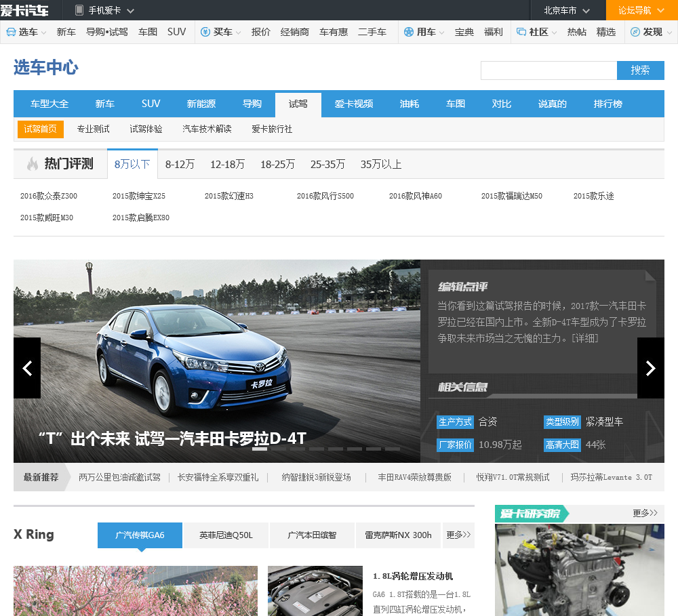Switch to the 12-18万 price tab
Image resolution: width=678 pixels, height=616 pixels.
(227, 164)
